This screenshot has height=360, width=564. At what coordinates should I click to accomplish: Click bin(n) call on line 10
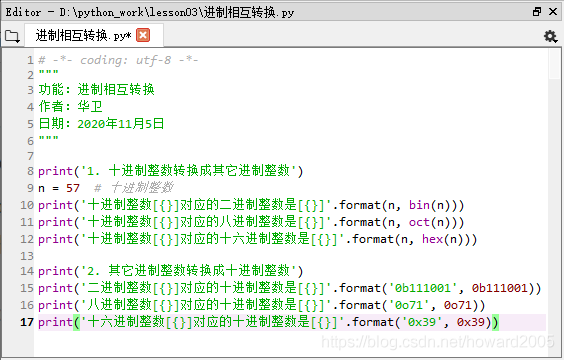[x=429, y=205]
